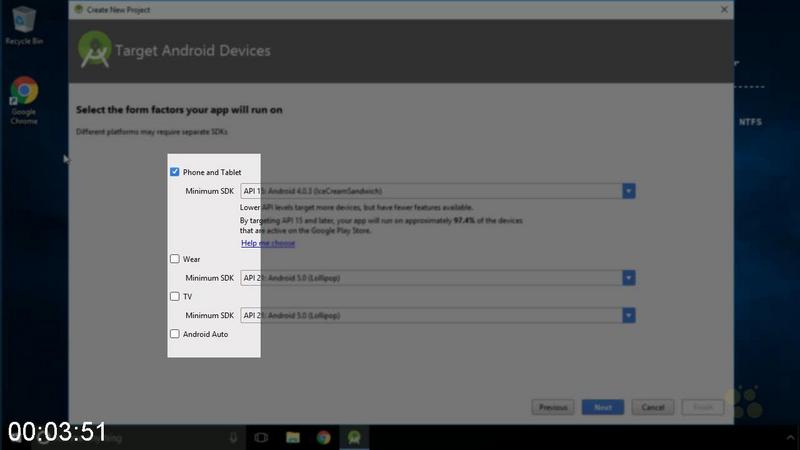Click the Next button
The width and height of the screenshot is (800, 450).
click(603, 407)
